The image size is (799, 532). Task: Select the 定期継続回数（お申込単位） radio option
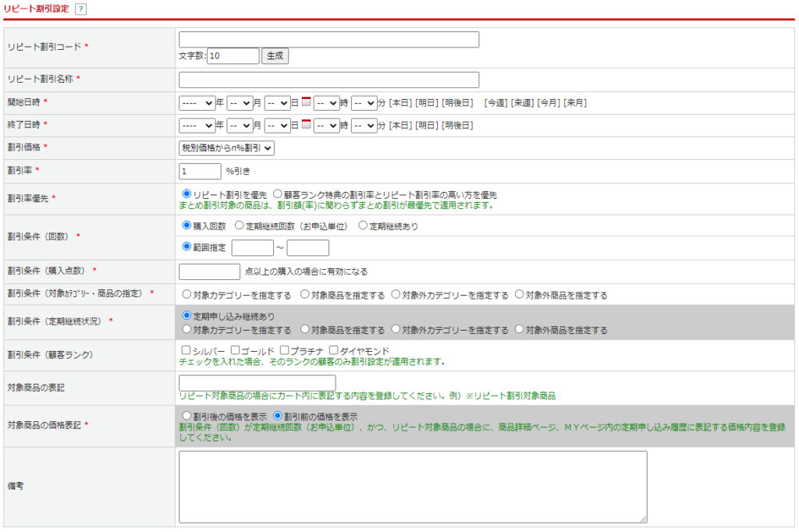pos(240,225)
